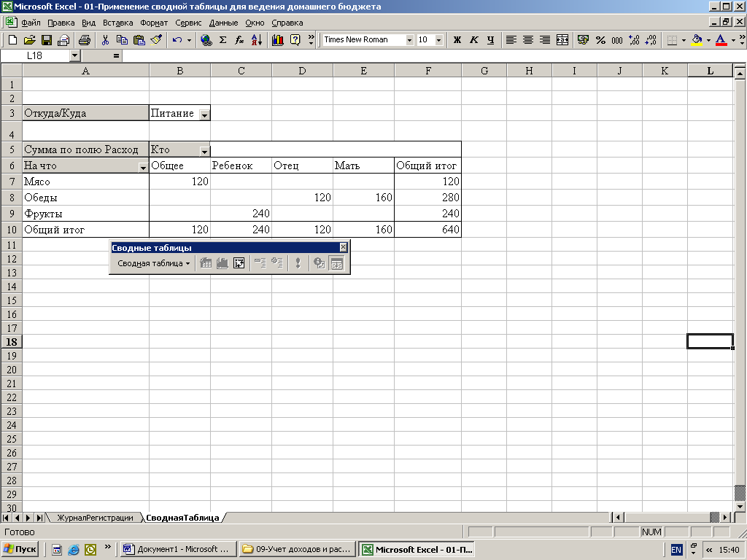747x560 pixels.
Task: Apply the yellow fill color bucket
Action: tap(697, 40)
